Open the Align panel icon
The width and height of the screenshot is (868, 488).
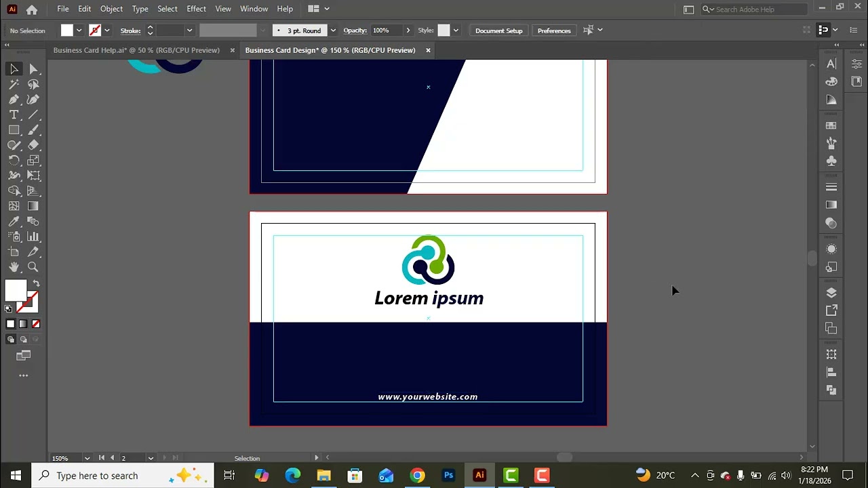tap(831, 372)
